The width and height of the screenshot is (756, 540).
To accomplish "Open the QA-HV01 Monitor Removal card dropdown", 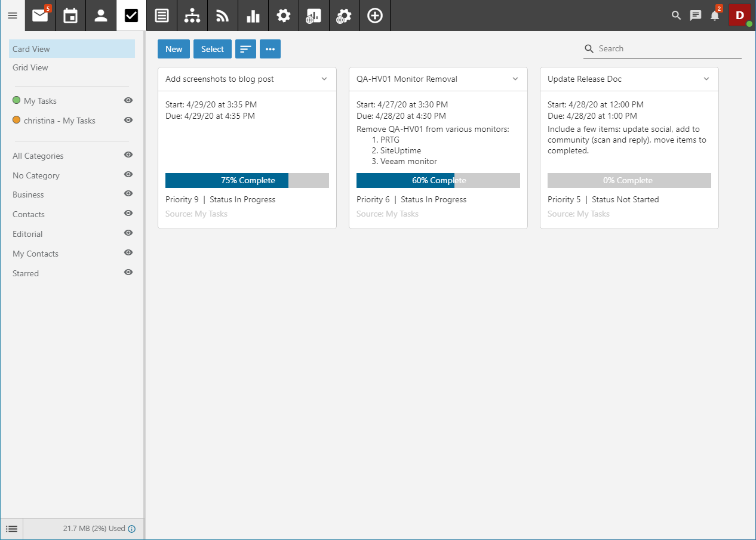I will [x=515, y=79].
